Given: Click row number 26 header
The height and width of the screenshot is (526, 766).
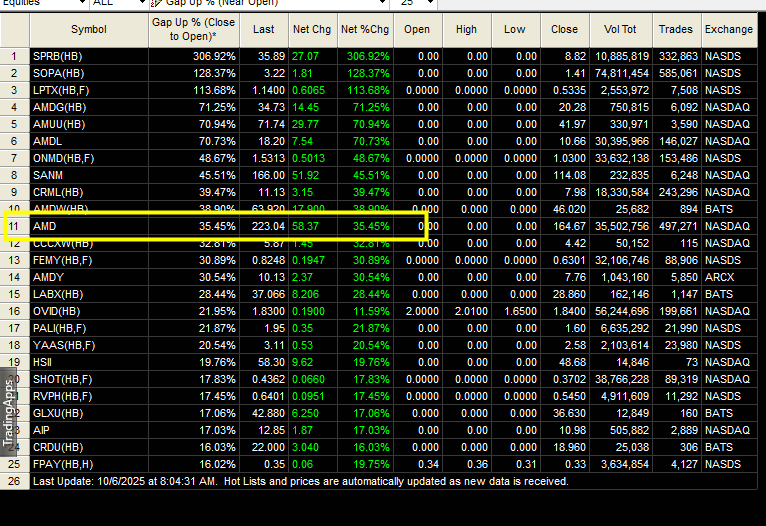Looking at the screenshot, I should [x=15, y=482].
